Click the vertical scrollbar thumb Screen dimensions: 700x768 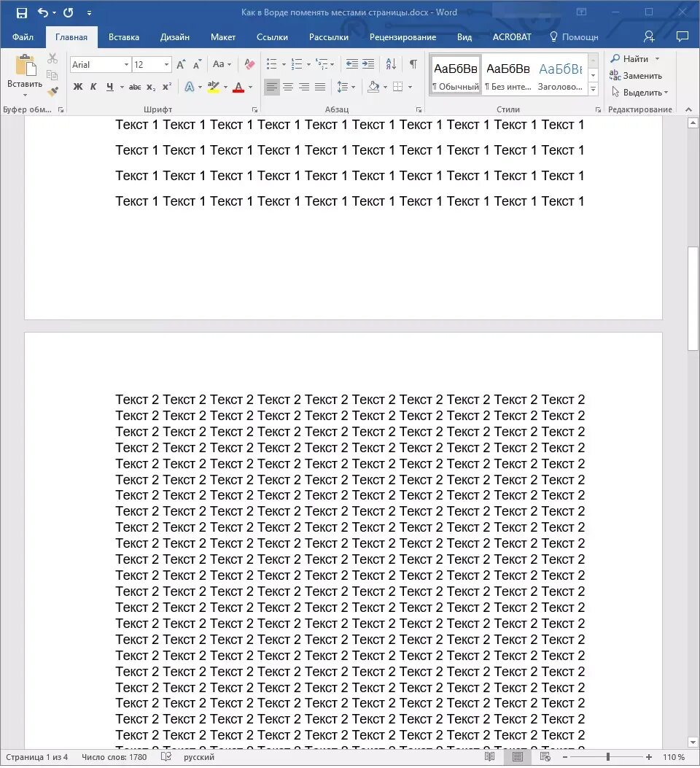693,299
